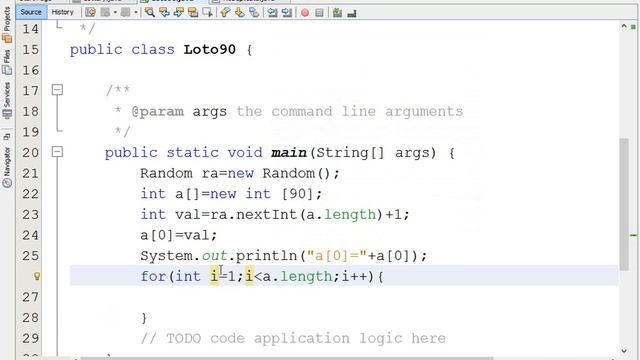
Task: Click the closing brace on line 28
Action: pos(144,318)
